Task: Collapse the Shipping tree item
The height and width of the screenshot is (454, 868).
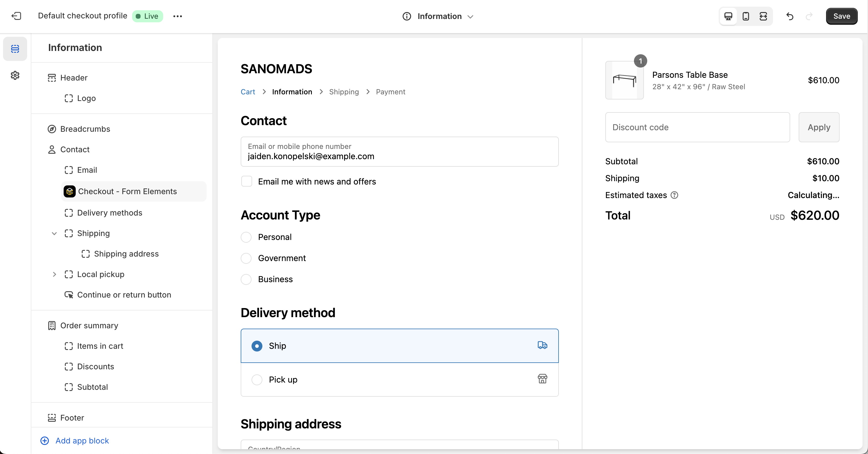Action: point(54,233)
